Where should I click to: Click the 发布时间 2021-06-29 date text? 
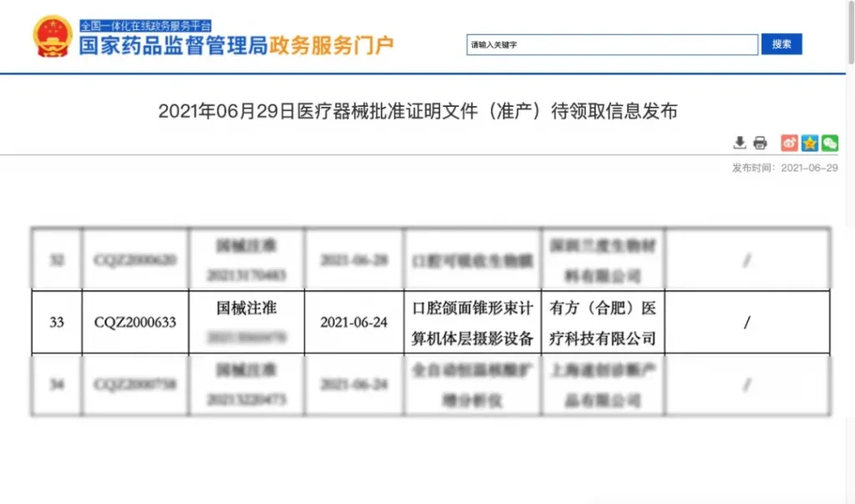[x=784, y=168]
